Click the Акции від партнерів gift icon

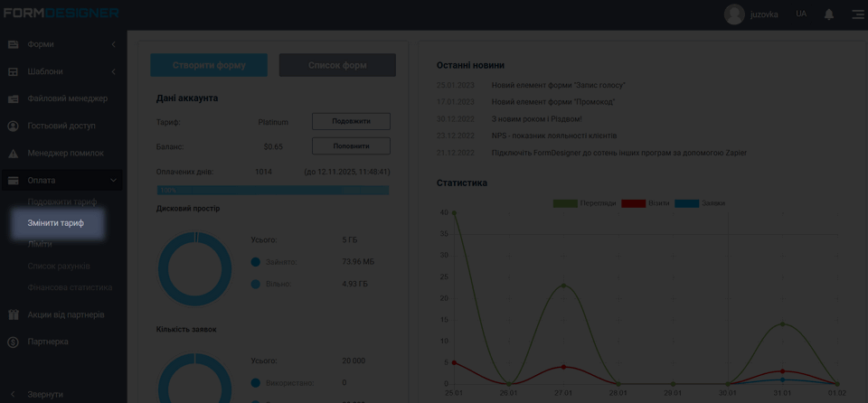point(14,314)
